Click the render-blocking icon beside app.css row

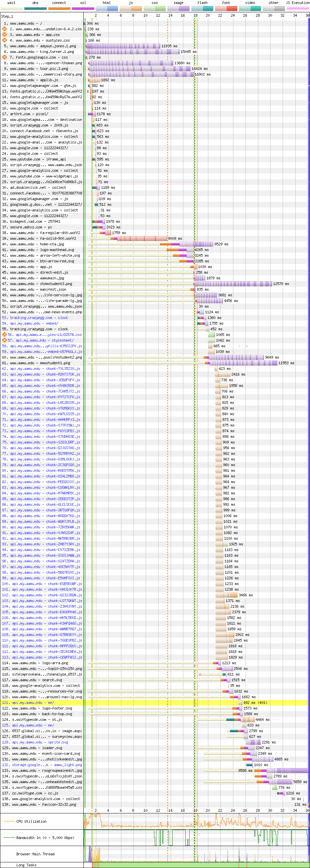click(4, 35)
